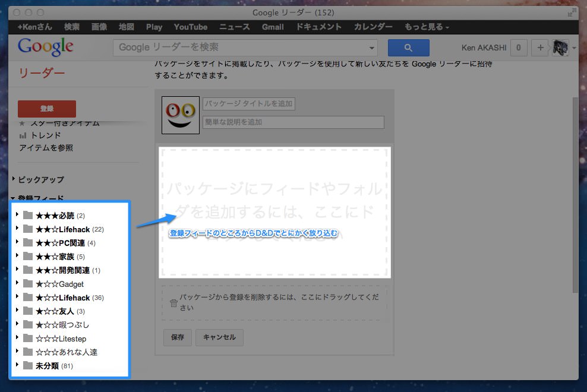
Task: Select the ★☆☆暇つぶし folder label
Action: pos(62,325)
